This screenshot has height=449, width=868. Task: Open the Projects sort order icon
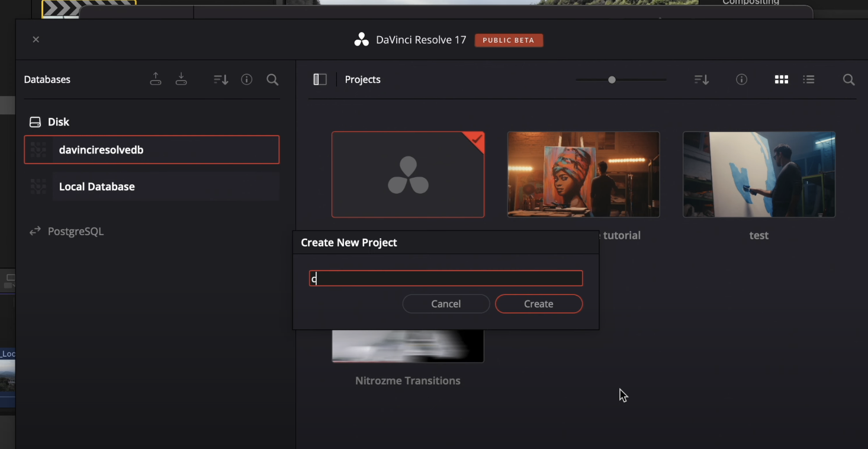[x=702, y=79]
